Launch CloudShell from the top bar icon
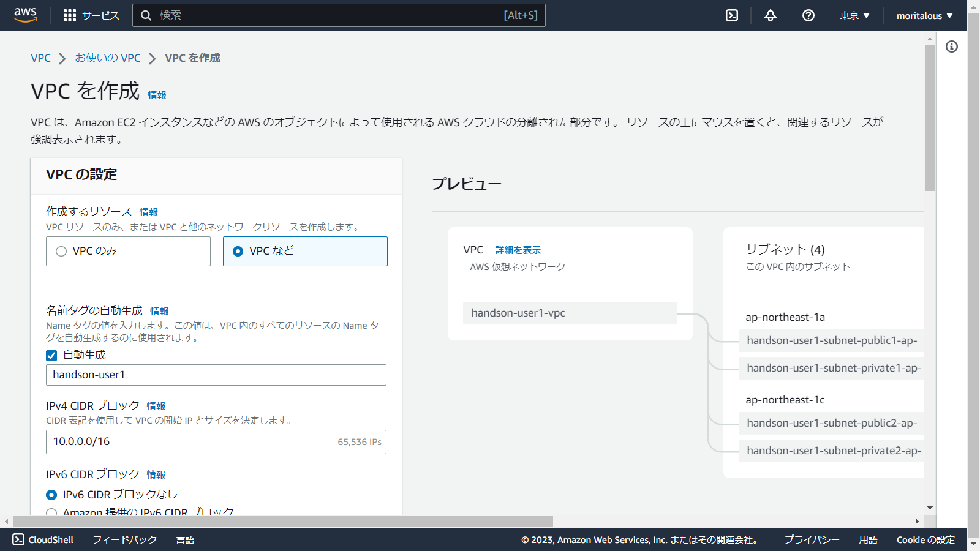 pyautogui.click(x=731, y=15)
